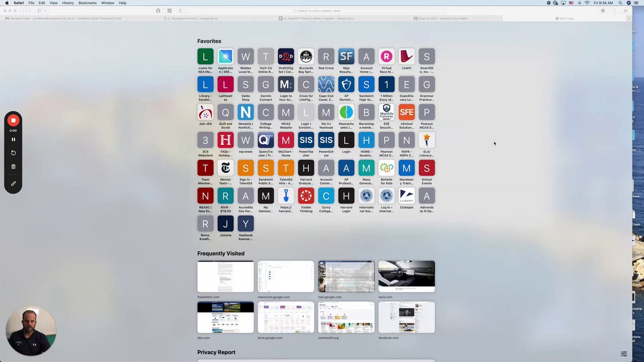Open the PowerSchool SIS favorite
The width and height of the screenshot is (644, 362).
point(326,140)
